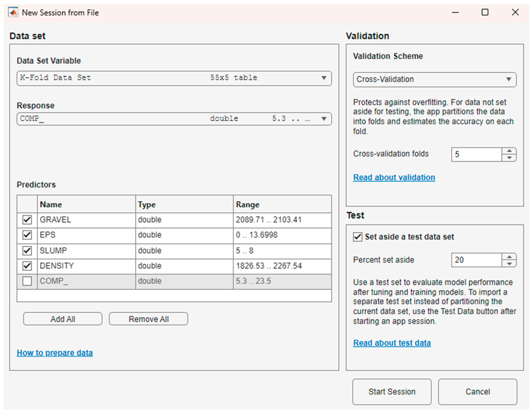Expand the Response variable dropdown

pyautogui.click(x=324, y=119)
